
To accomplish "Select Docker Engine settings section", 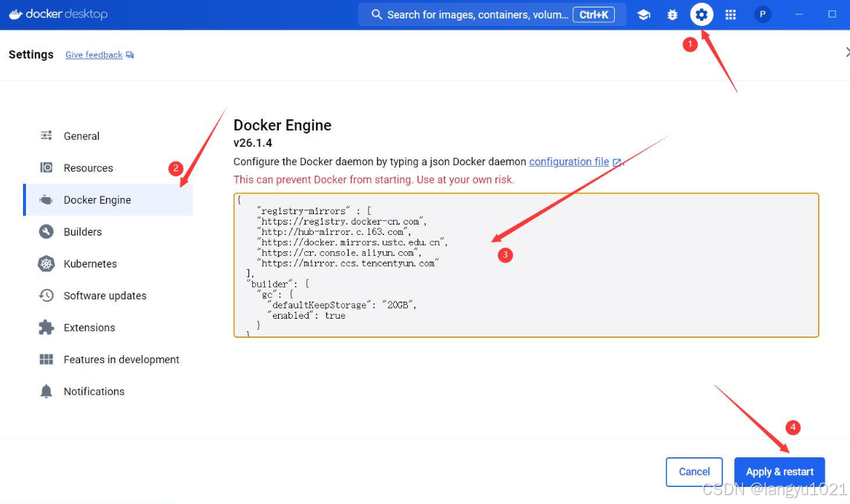I will [x=108, y=200].
